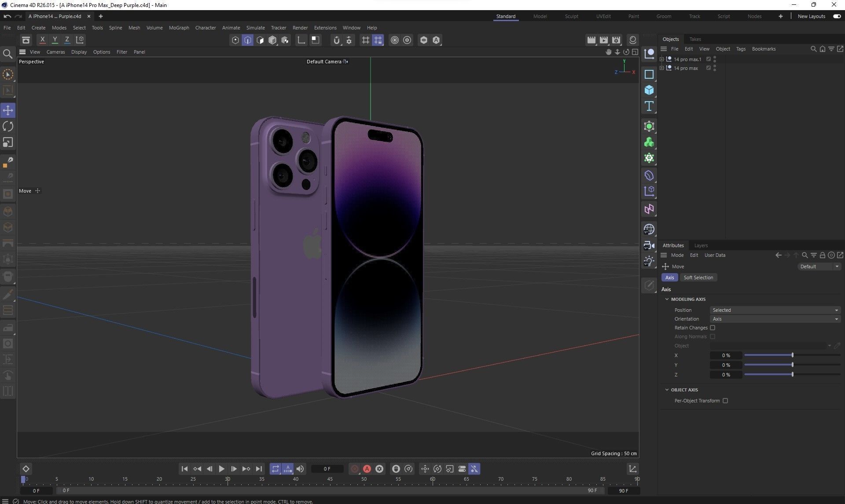Open the Default Camera selector in viewport
Image resolution: width=845 pixels, height=504 pixels.
tap(327, 62)
